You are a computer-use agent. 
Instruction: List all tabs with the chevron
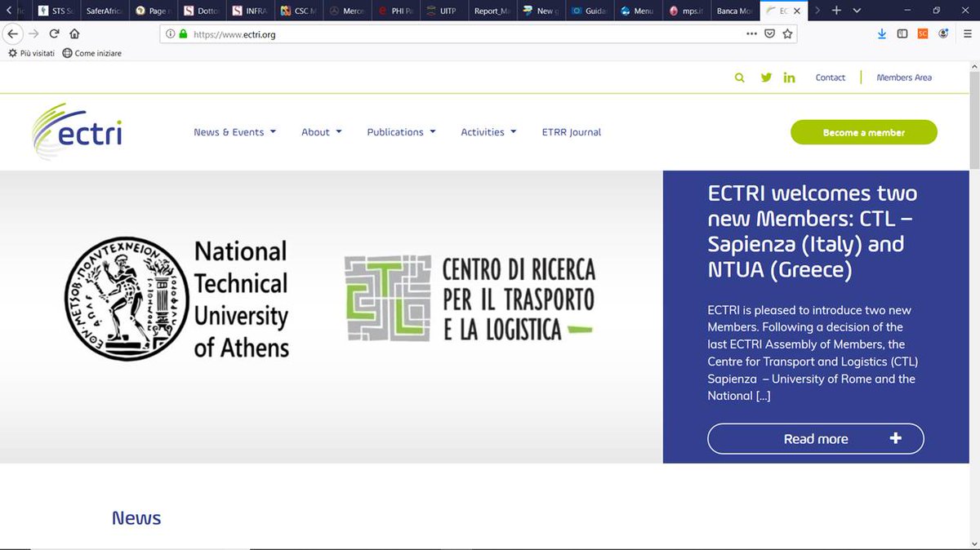click(x=857, y=11)
